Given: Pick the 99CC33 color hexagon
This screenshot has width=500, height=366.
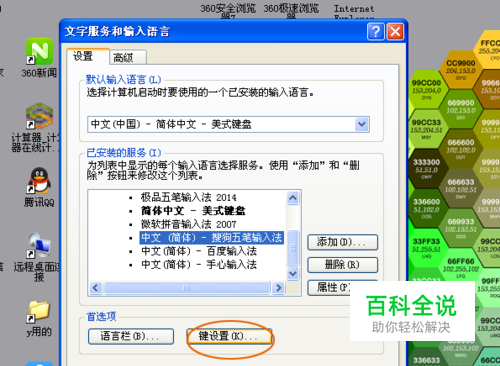Looking at the screenshot, I should [426, 128].
